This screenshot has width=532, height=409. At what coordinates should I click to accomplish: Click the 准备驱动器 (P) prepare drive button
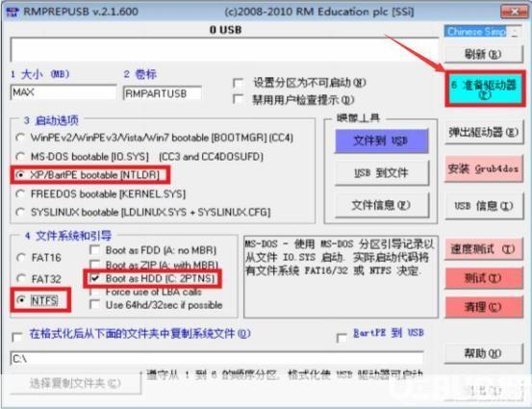484,89
